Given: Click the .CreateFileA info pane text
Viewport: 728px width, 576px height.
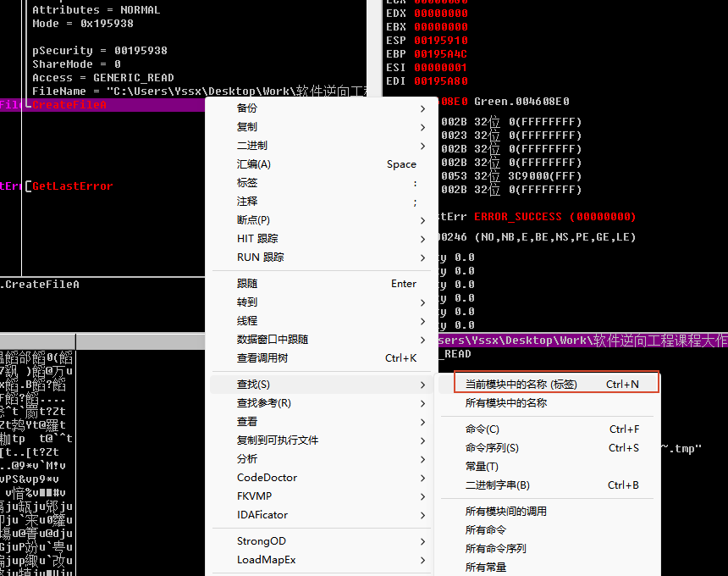Looking at the screenshot, I should tap(40, 285).
